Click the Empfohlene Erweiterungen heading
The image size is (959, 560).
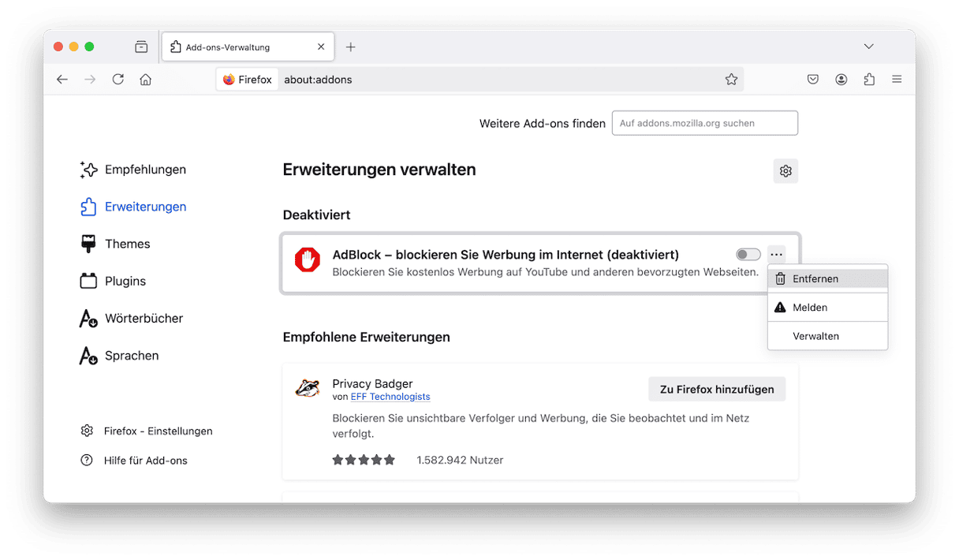tap(367, 337)
